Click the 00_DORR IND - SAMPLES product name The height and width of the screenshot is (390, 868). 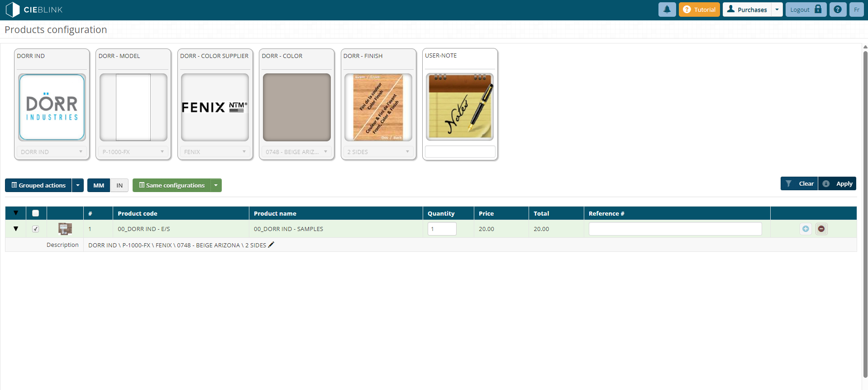[x=288, y=229]
